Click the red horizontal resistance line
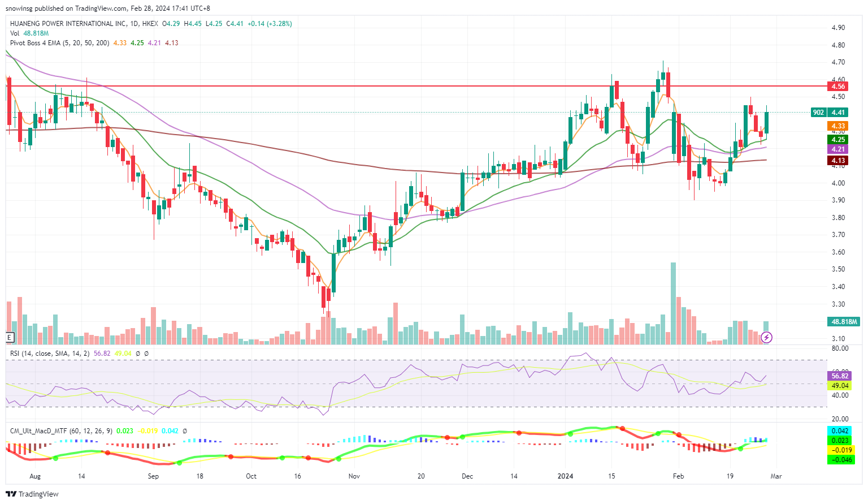Screen dimensions: 868x504 pyautogui.click(x=416, y=87)
